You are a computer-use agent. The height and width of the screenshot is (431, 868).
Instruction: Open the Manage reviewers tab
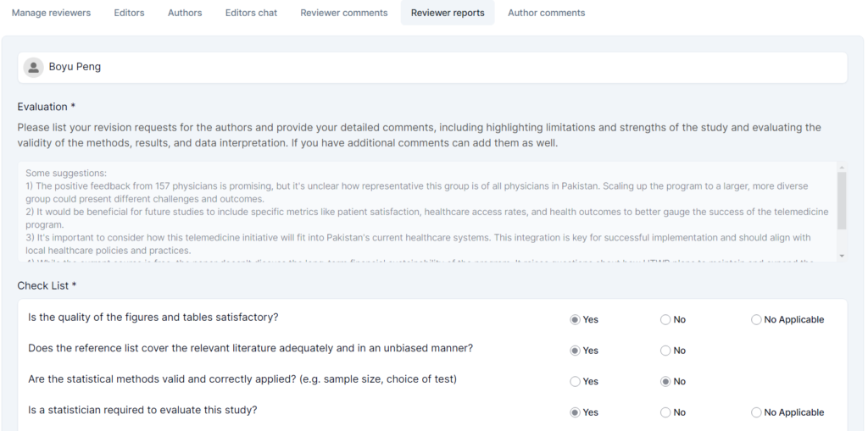pyautogui.click(x=51, y=13)
